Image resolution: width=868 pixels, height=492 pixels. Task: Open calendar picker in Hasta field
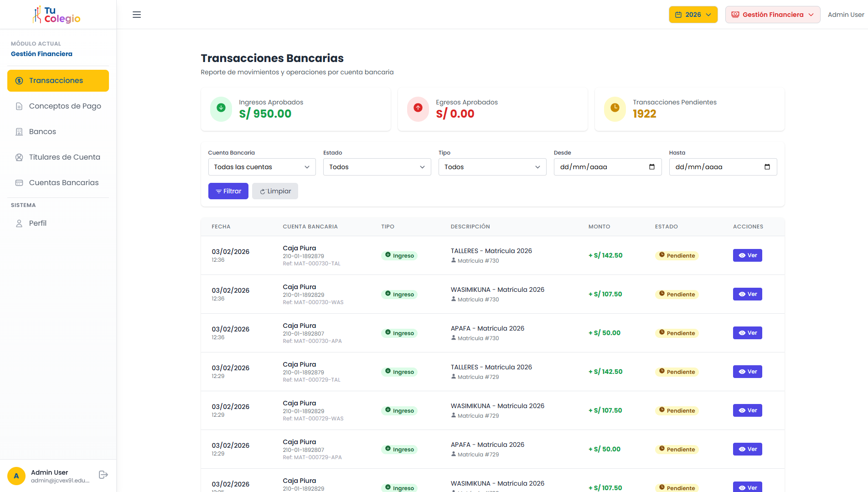[767, 167]
